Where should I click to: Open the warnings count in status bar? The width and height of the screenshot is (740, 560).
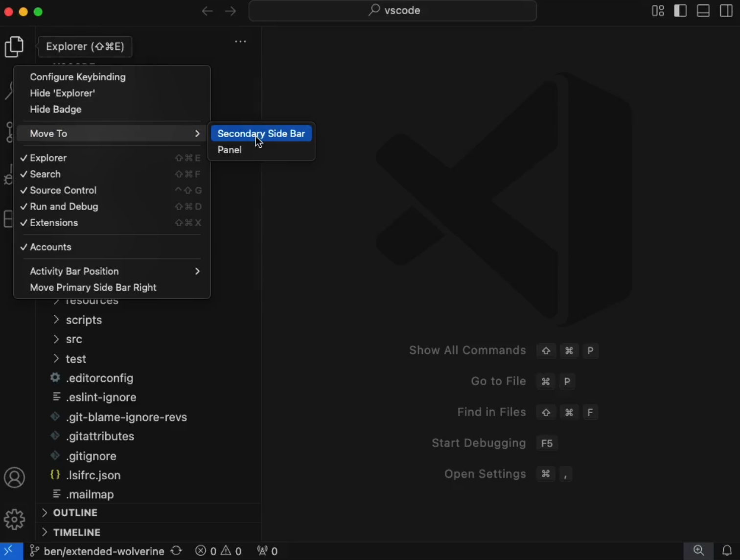[231, 551]
